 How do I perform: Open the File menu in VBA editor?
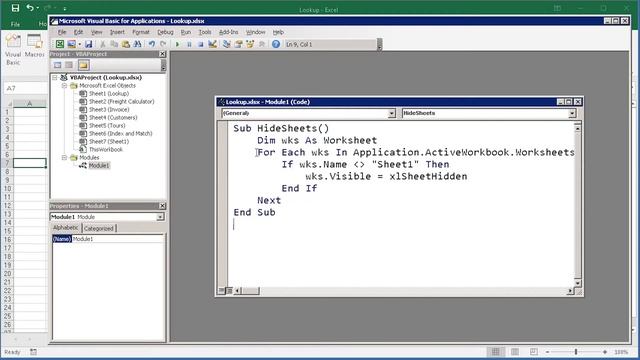click(x=62, y=32)
